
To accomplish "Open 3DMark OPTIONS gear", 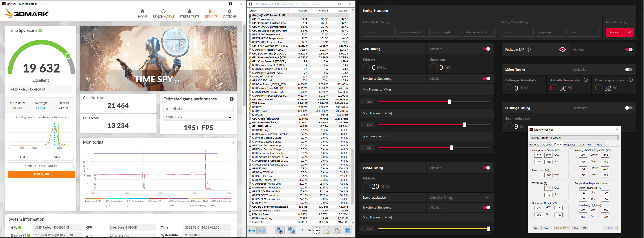I will (x=230, y=14).
